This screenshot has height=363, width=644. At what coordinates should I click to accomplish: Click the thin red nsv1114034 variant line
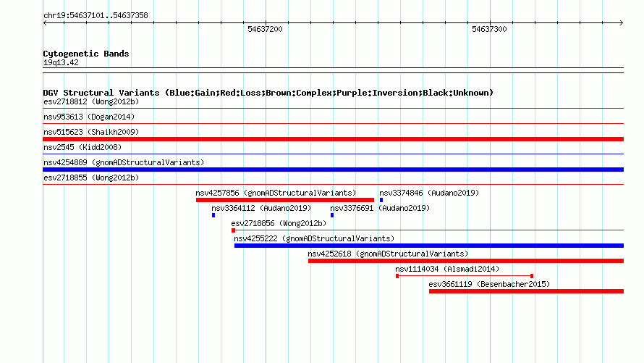pos(465,276)
